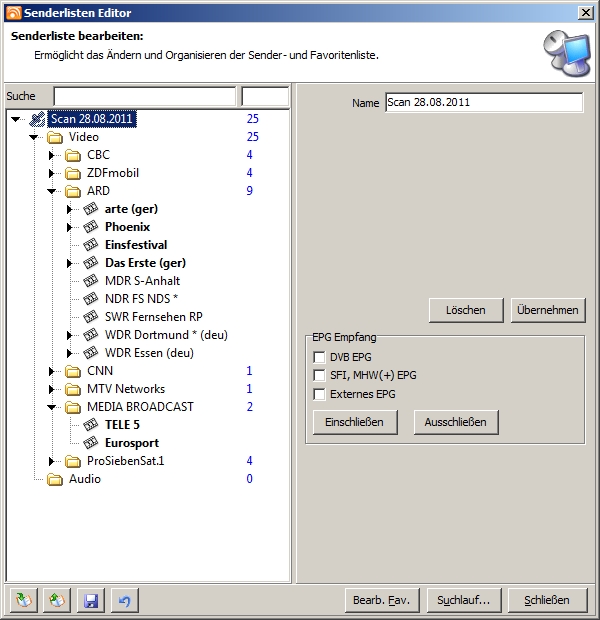The image size is (600, 620).
Task: Click film strip icon next to arte (ger)
Action: (91, 208)
